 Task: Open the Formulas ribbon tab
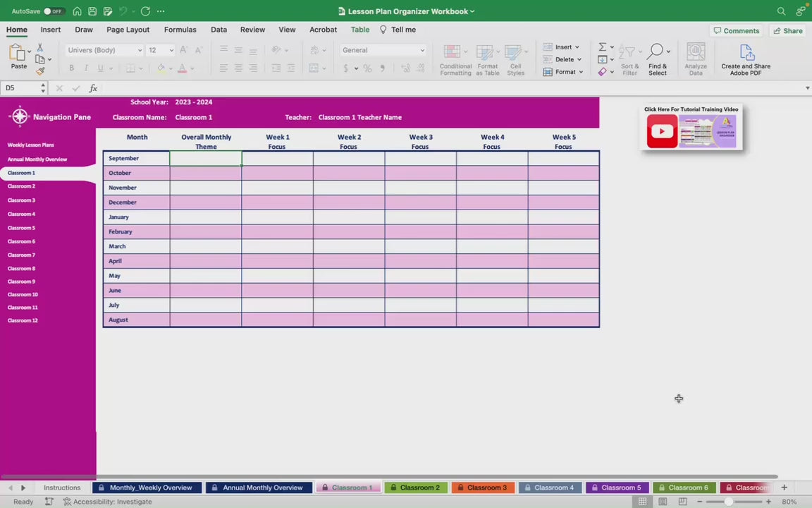click(180, 30)
